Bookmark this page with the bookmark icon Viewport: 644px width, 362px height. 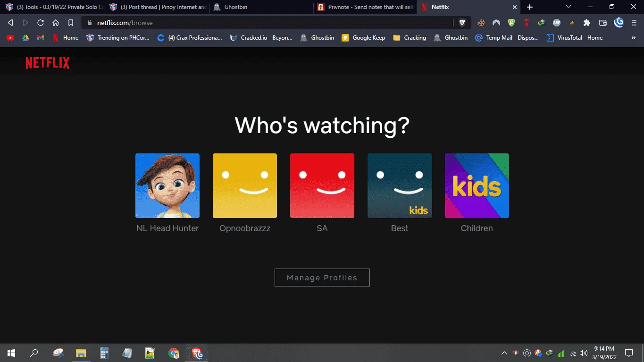71,23
